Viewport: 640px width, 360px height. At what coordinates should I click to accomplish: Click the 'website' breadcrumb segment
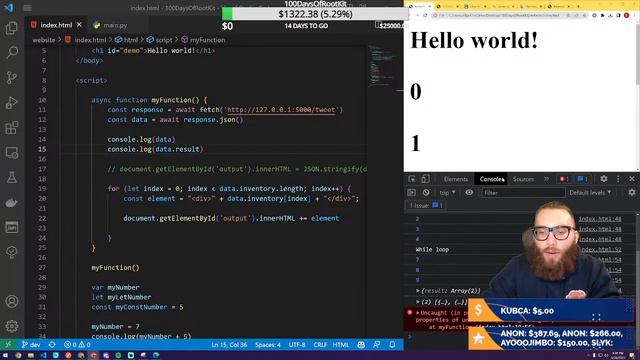click(44, 40)
